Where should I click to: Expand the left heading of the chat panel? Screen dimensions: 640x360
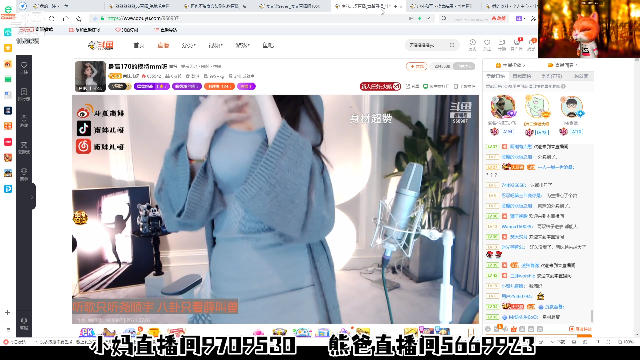[511, 65]
